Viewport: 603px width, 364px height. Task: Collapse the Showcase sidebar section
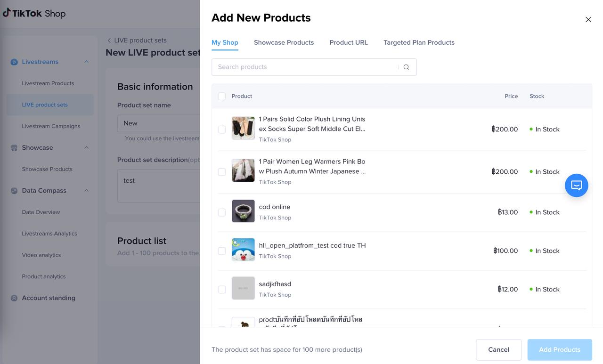[x=86, y=148]
